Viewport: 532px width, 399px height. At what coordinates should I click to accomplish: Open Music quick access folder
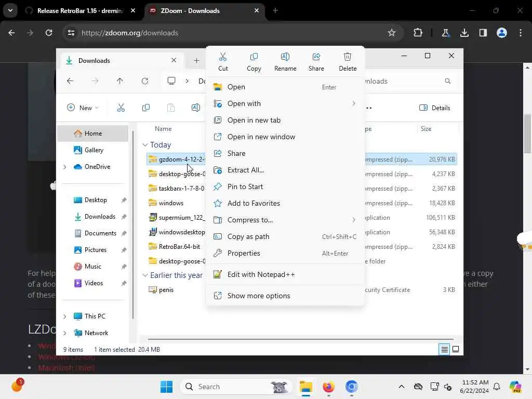[x=93, y=267]
